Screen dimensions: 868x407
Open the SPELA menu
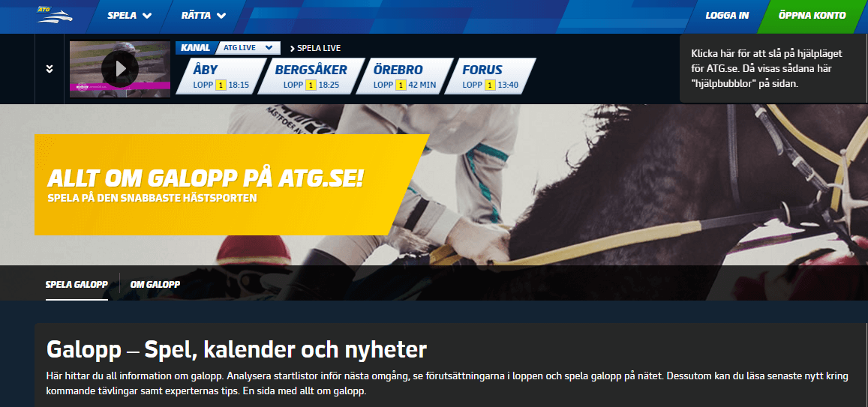click(x=130, y=16)
